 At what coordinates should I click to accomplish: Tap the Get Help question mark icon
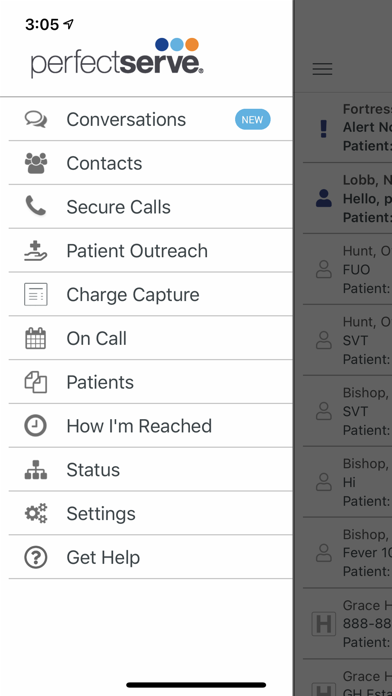[36, 557]
